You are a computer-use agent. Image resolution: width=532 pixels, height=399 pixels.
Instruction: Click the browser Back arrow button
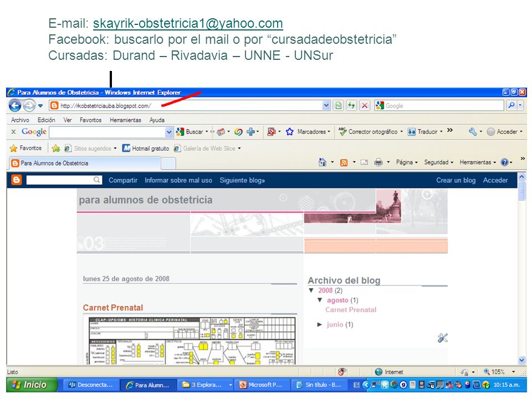tap(14, 105)
